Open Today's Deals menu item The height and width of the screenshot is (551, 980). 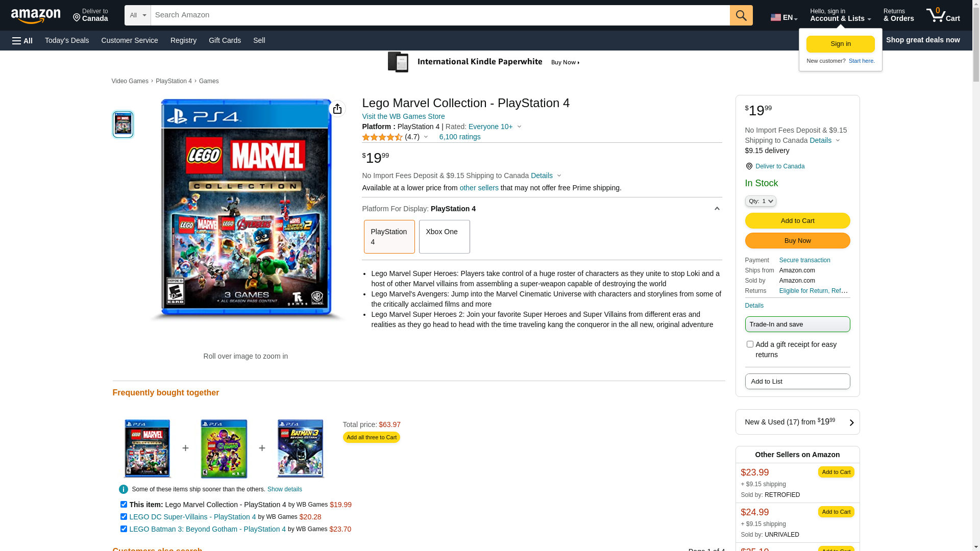pyautogui.click(x=67, y=40)
